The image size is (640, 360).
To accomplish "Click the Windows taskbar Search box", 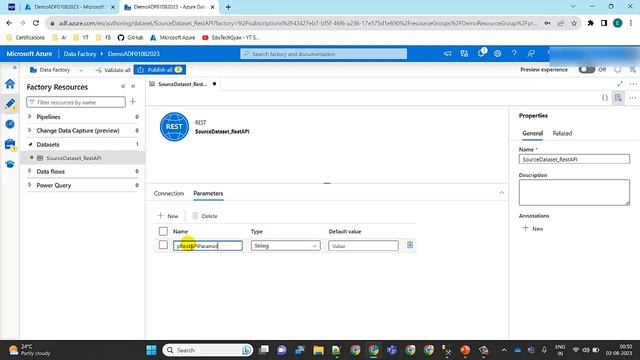I will point(208,350).
